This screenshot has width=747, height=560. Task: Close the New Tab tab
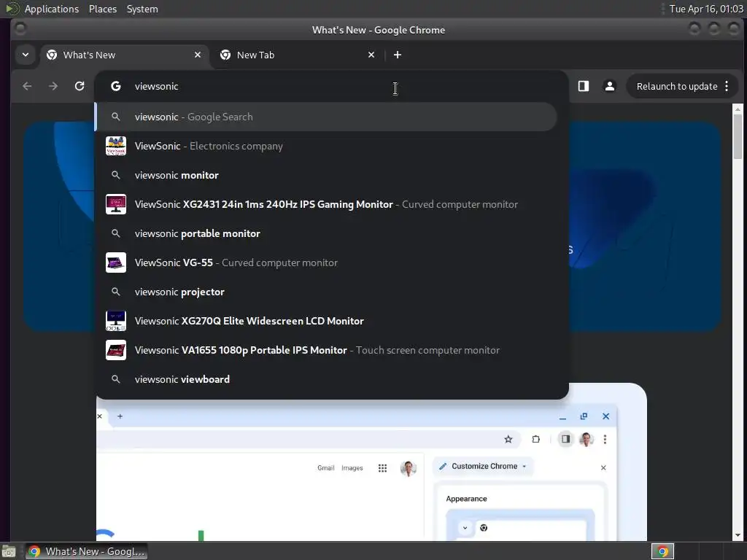click(371, 55)
